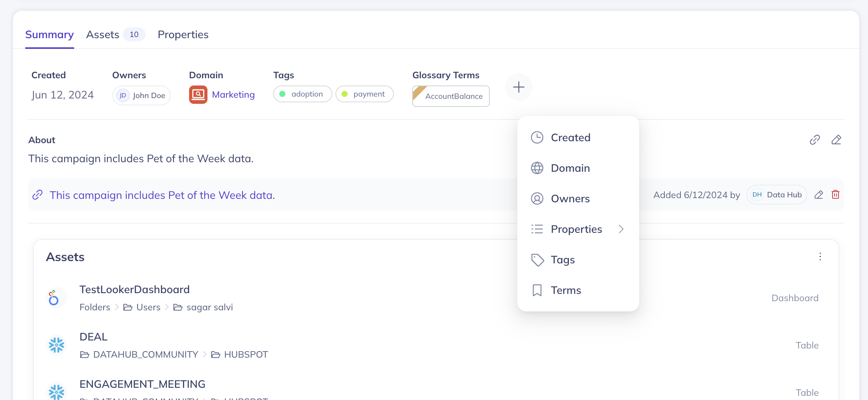
Task: Click the payment tag
Action: pos(364,94)
